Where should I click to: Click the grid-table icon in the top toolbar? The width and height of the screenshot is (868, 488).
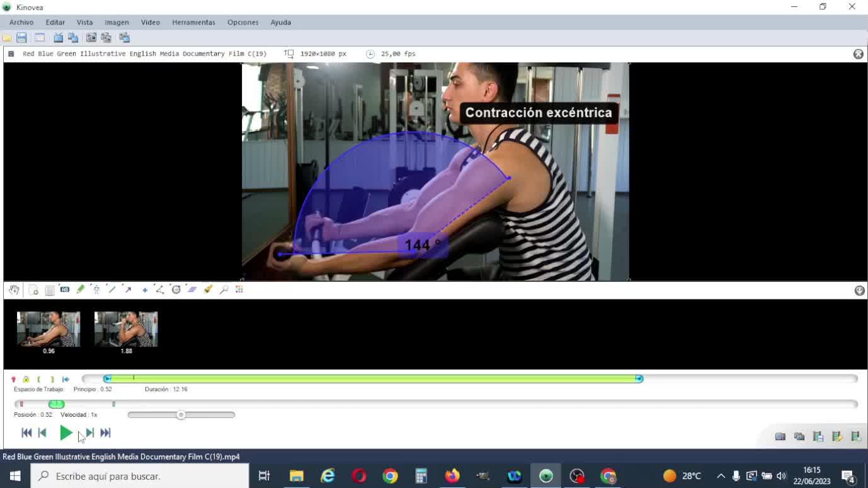(40, 38)
